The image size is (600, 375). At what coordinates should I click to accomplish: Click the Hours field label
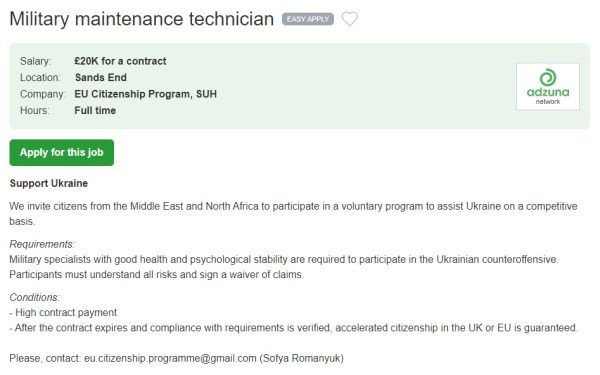click(x=35, y=111)
